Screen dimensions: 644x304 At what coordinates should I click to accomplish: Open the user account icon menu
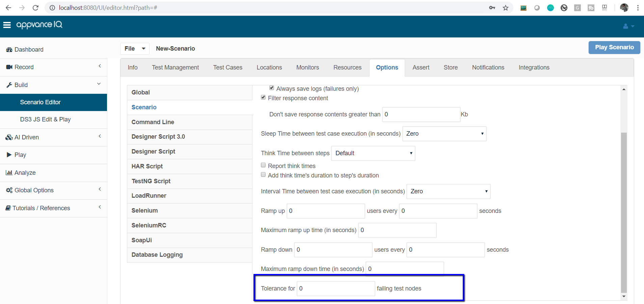628,26
